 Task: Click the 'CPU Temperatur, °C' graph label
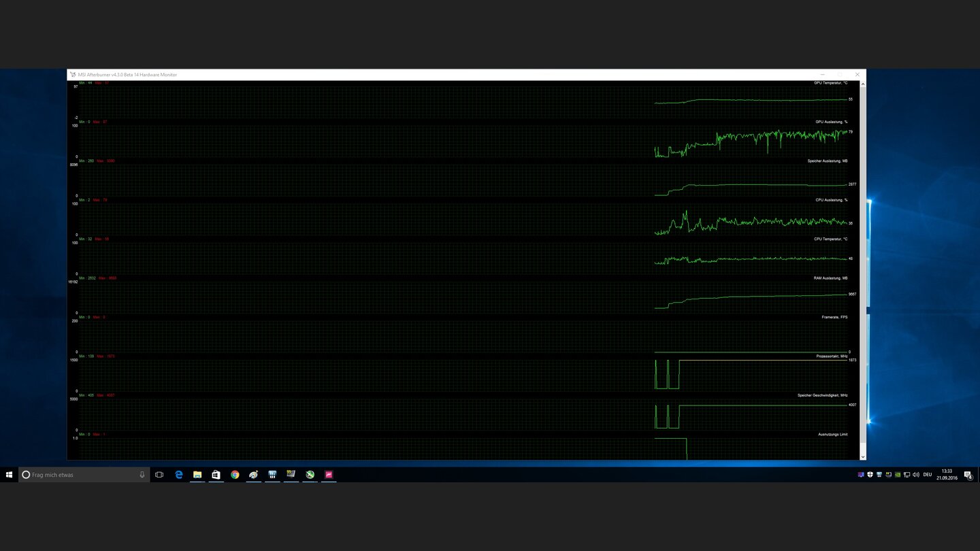830,239
